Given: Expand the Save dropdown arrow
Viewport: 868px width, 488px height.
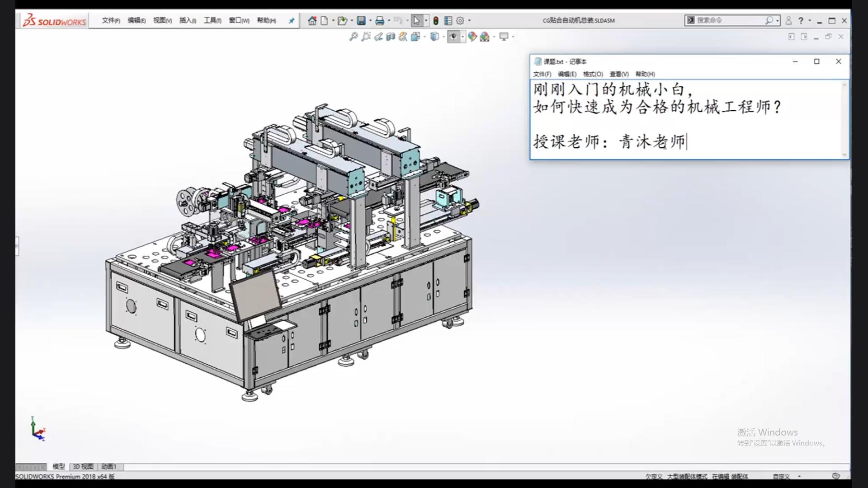Looking at the screenshot, I should tap(370, 21).
